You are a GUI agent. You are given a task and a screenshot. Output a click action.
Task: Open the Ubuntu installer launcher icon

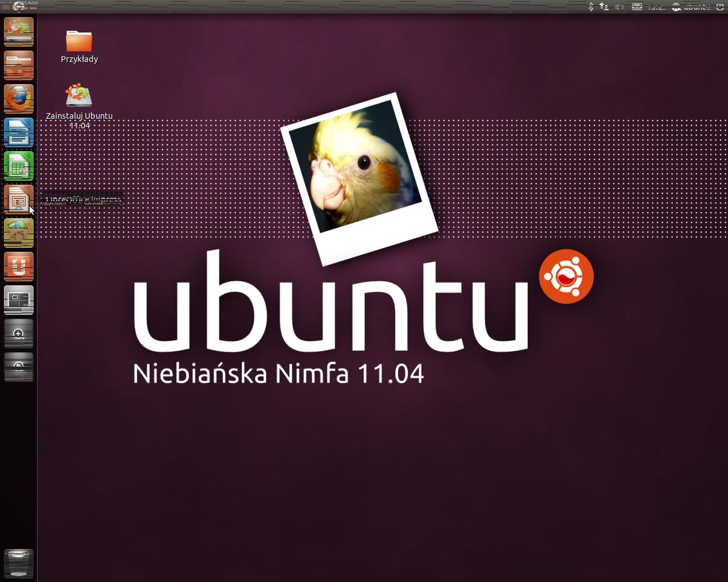19,32
